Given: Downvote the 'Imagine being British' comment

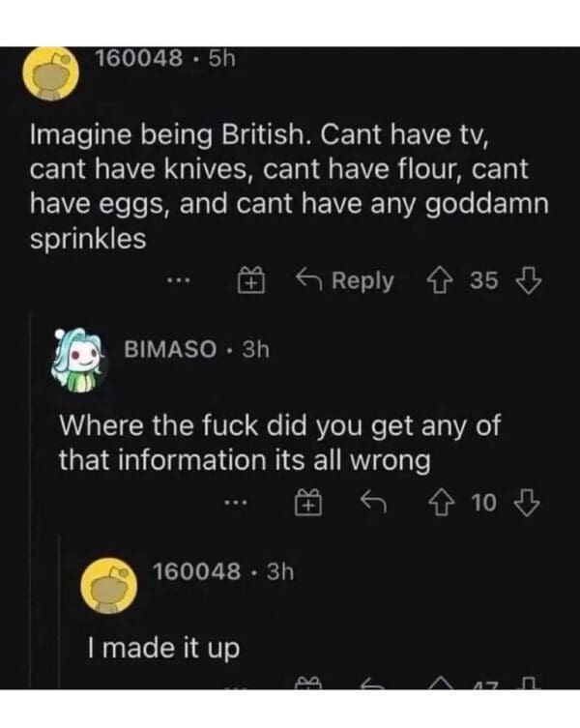Looking at the screenshot, I should coord(528,281).
